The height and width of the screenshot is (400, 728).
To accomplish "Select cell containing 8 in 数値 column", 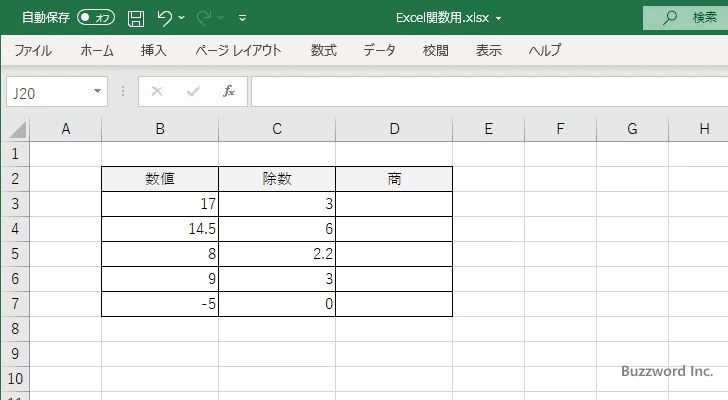I will click(160, 254).
